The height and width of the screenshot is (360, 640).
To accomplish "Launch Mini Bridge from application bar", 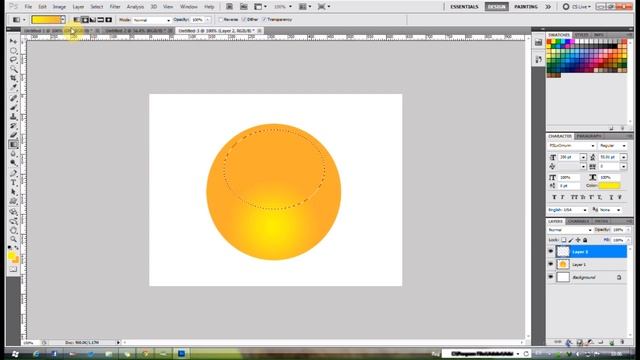I will (x=244, y=7).
